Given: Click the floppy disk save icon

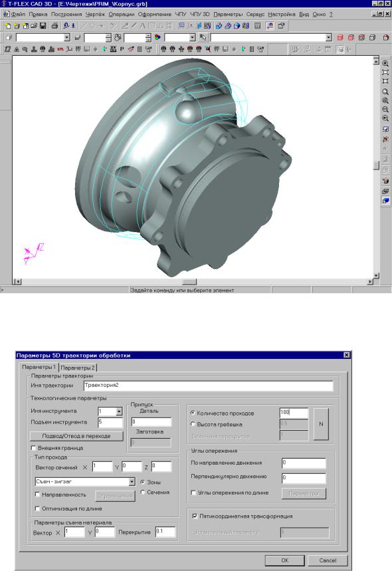Looking at the screenshot, I should point(43,26).
